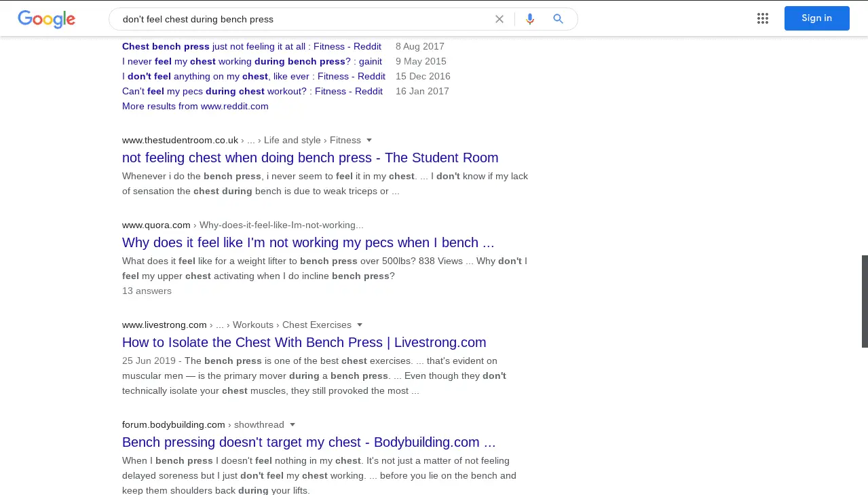This screenshot has height=495, width=868.
Task: Open 'Can't feel my pecs' Reddit link
Action: (x=252, y=91)
